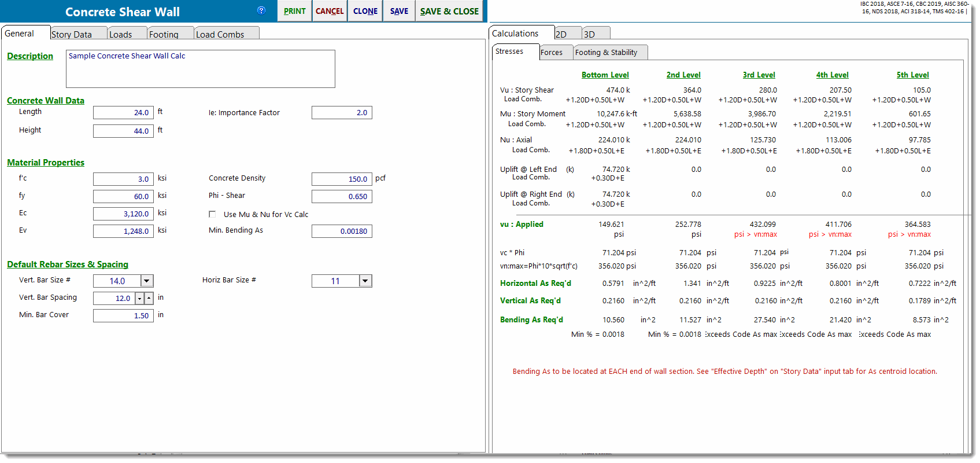980x463 pixels.
Task: Click the Vert. Bar Spacing value field
Action: point(114,298)
